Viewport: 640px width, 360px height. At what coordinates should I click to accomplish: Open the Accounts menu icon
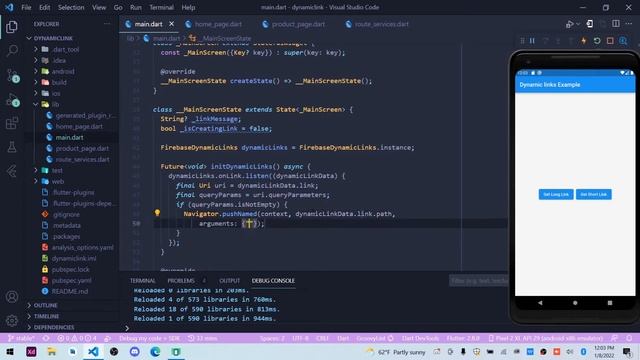point(12,297)
